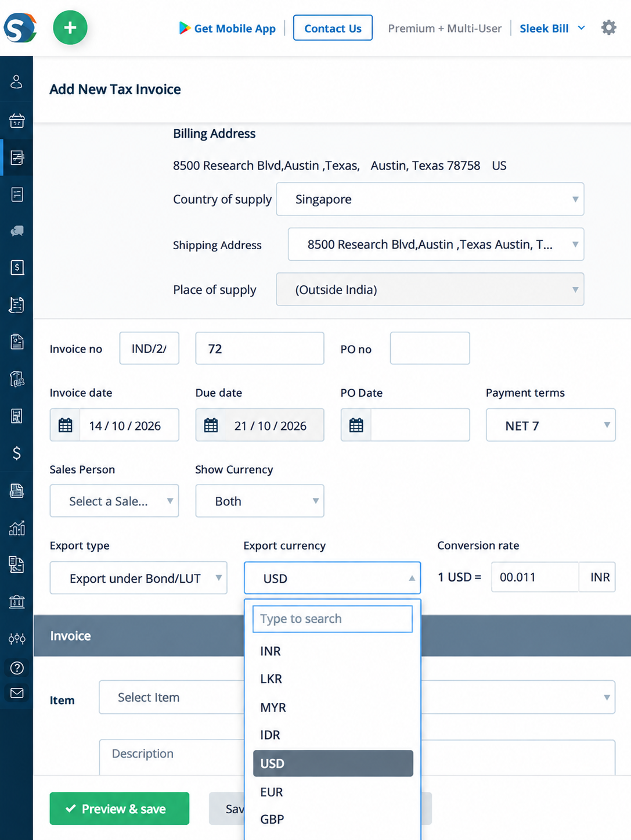The height and width of the screenshot is (840, 631).
Task: Open the clients person icon in sidebar
Action: [x=17, y=82]
